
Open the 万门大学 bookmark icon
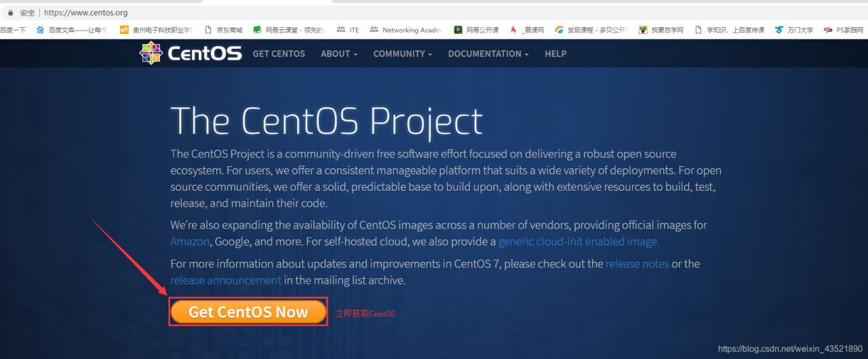(x=779, y=30)
